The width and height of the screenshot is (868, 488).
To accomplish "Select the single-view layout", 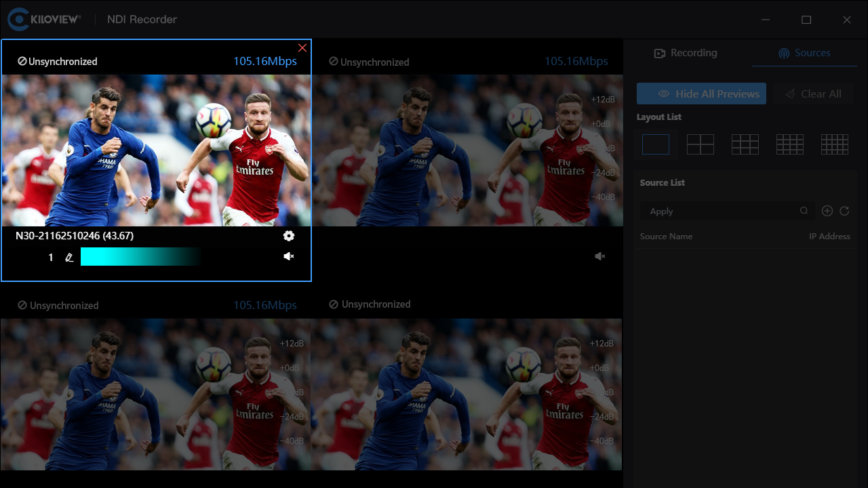I will tap(655, 144).
